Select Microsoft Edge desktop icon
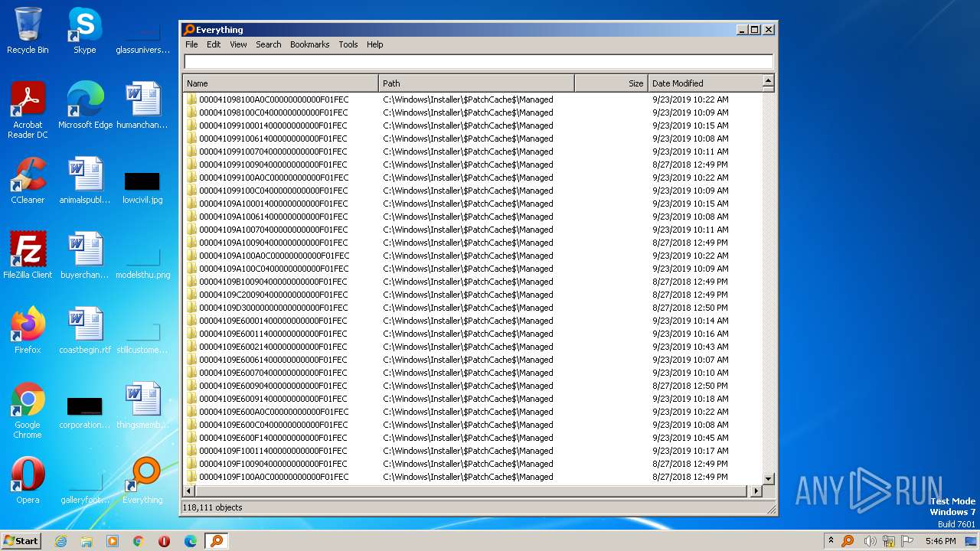 (85, 105)
